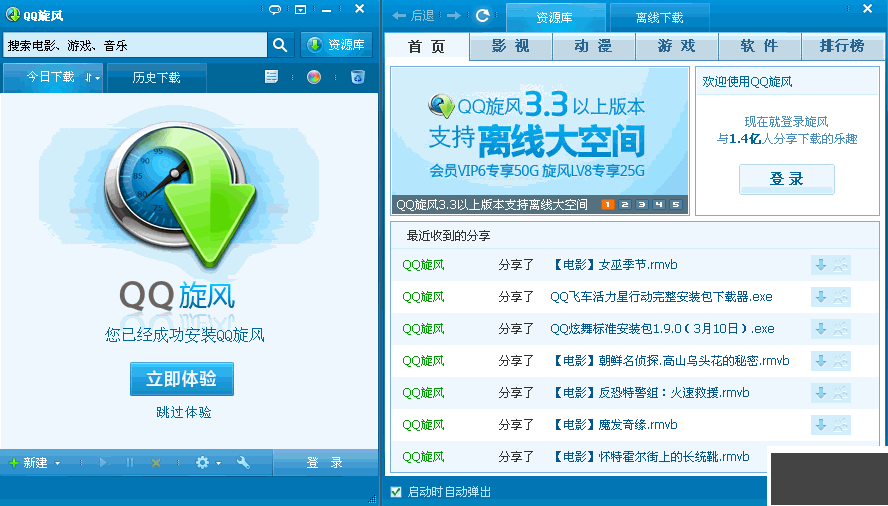
Task: Open the 排行榜 category tab
Action: tap(842, 46)
